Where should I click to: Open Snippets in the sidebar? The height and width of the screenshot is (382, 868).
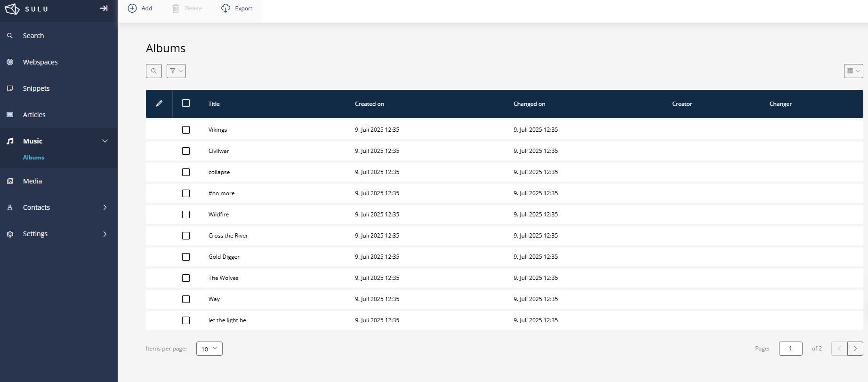pyautogui.click(x=36, y=88)
